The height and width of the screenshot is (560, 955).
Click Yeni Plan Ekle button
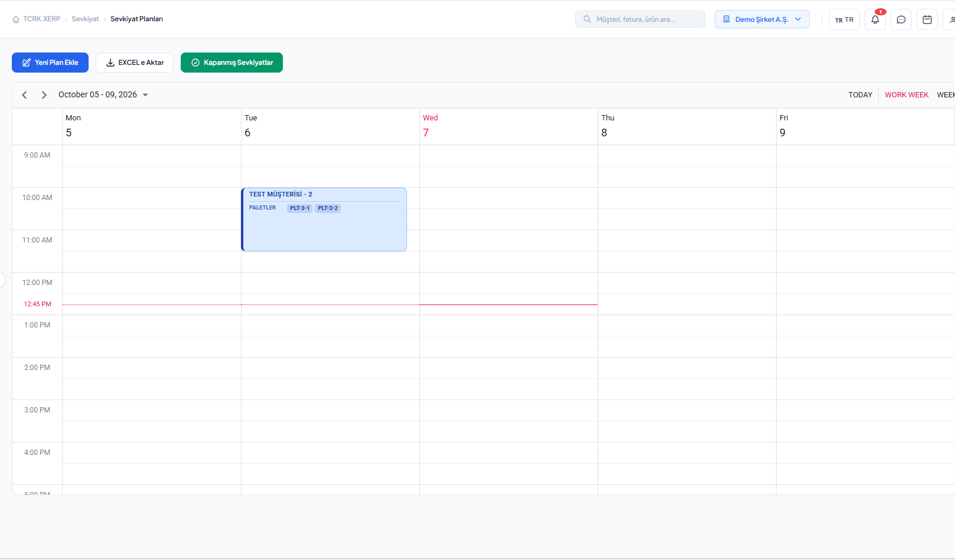[x=50, y=63]
